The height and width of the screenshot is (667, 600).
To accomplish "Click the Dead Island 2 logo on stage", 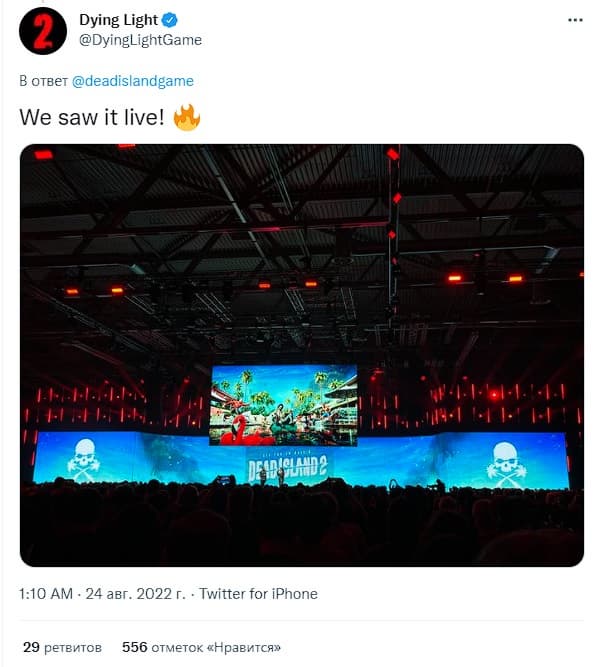I will pos(288,467).
